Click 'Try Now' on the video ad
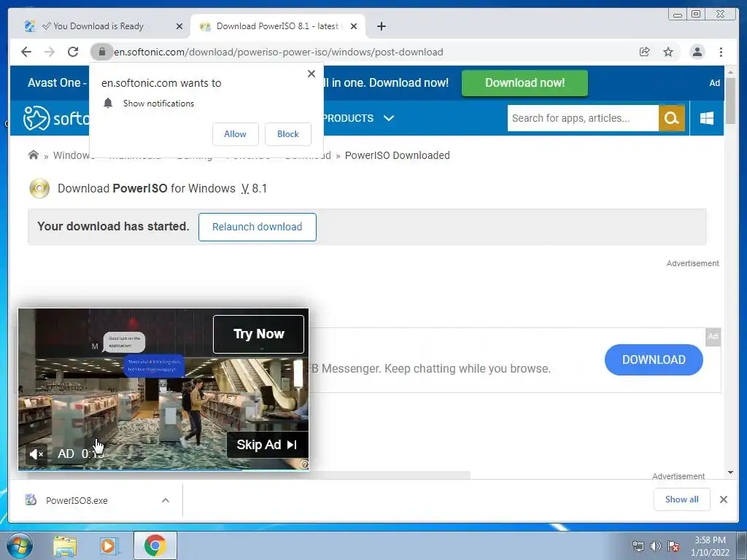 (259, 334)
